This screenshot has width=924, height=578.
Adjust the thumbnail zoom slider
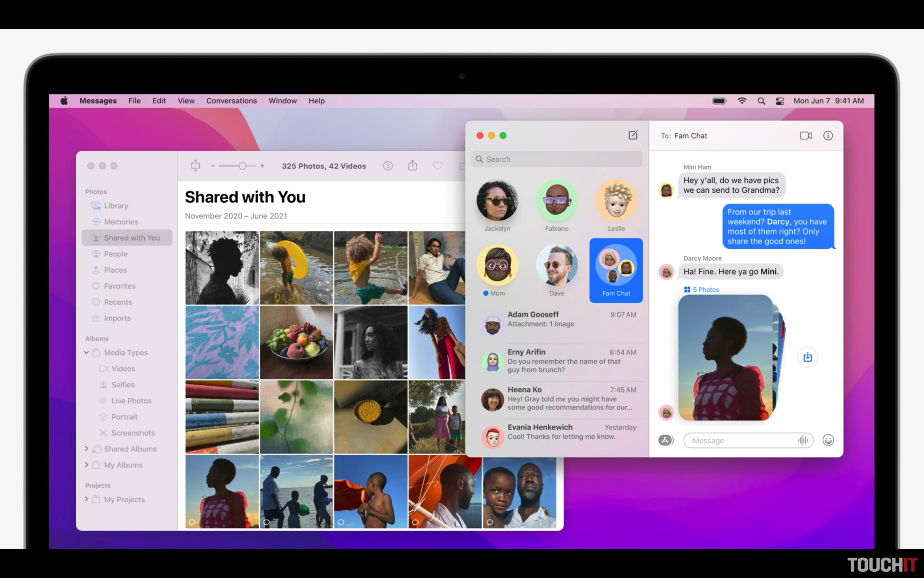242,166
